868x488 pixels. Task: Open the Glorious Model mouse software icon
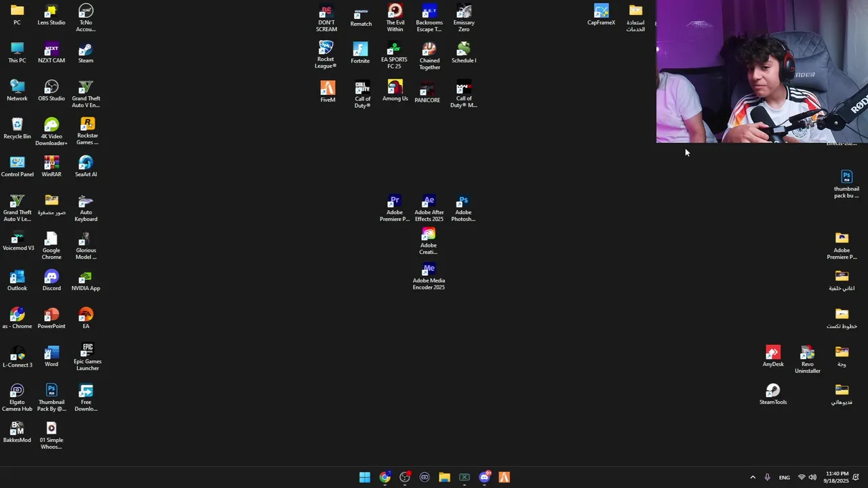[x=85, y=246]
